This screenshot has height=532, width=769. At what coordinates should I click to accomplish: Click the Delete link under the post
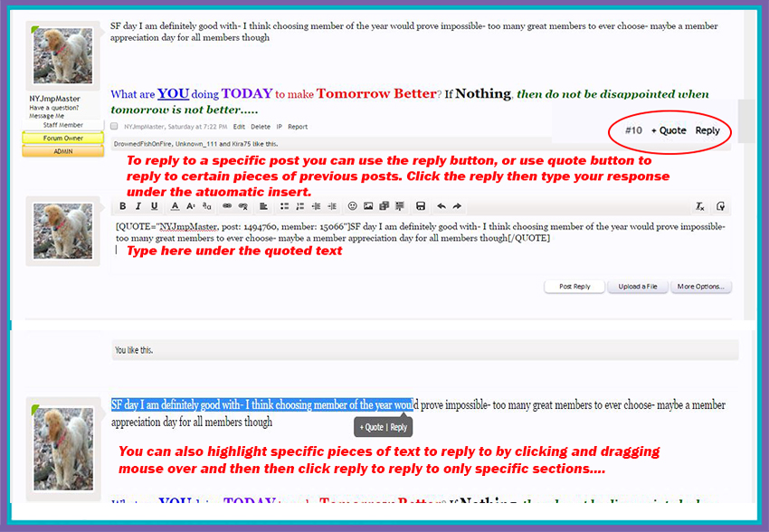coord(260,127)
